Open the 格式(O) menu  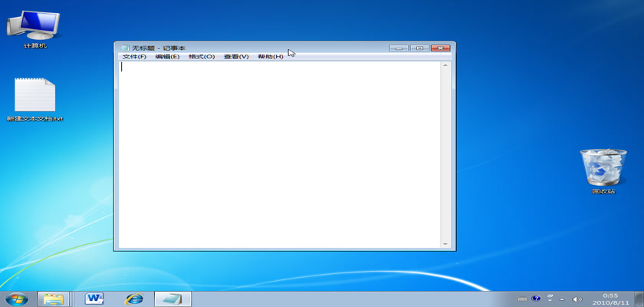pos(202,57)
